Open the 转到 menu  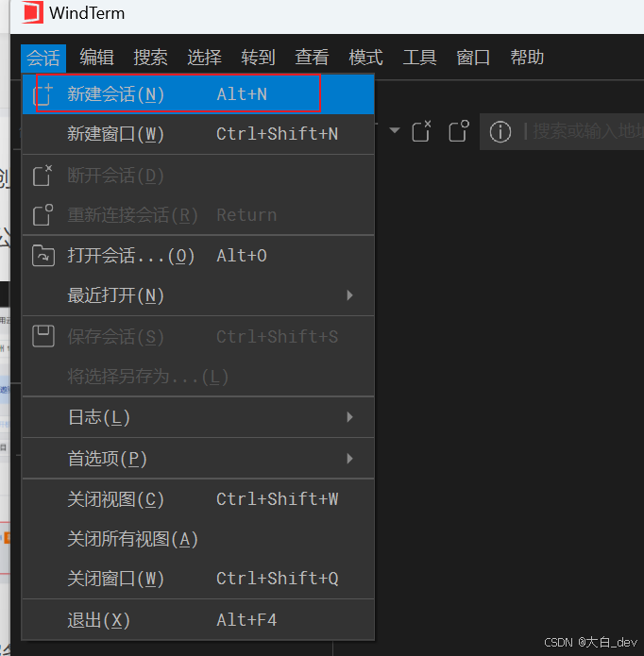[x=258, y=58]
